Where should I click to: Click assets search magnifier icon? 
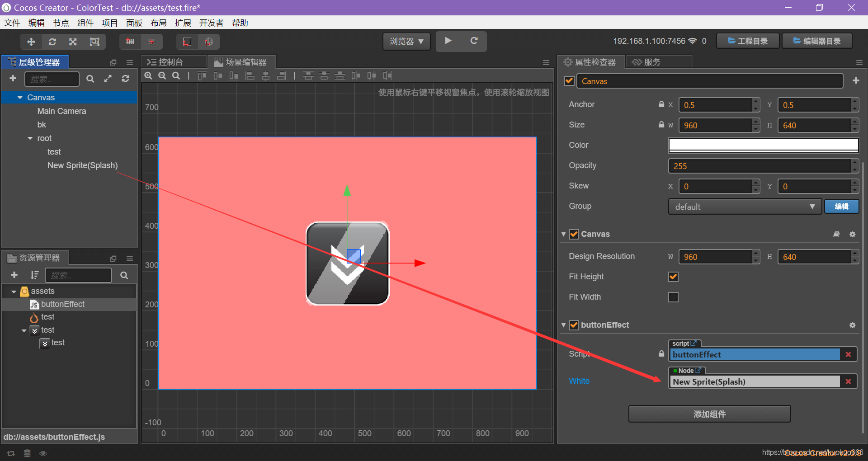pyautogui.click(x=124, y=275)
